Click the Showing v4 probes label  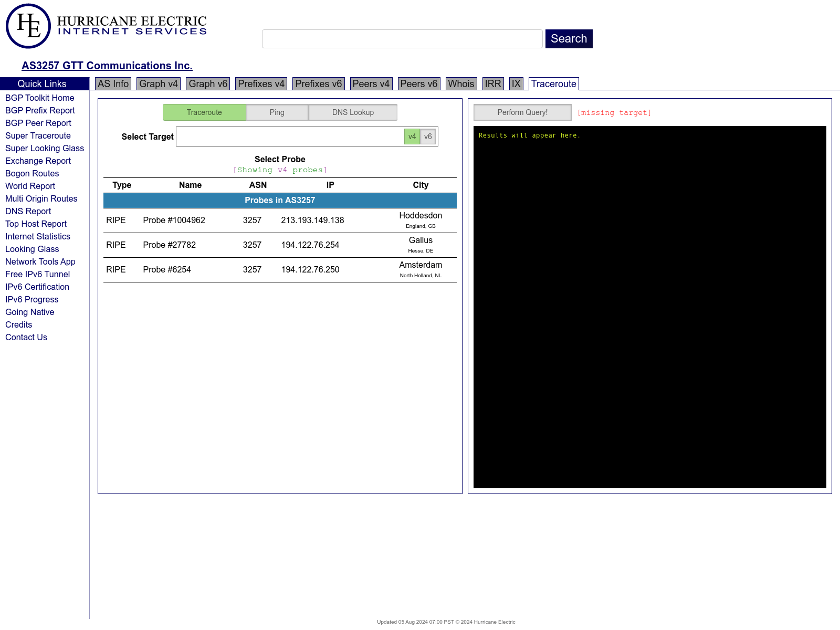tap(280, 170)
